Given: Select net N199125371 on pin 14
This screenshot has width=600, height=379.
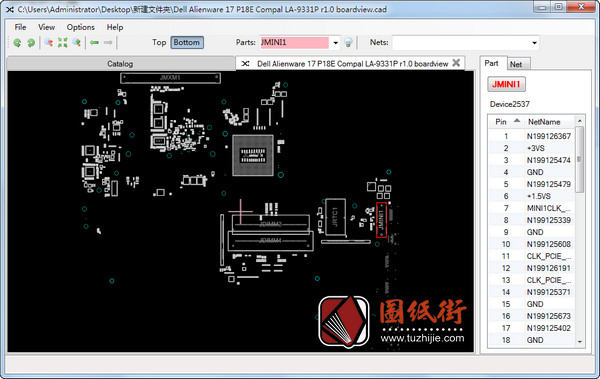Looking at the screenshot, I should [x=548, y=292].
